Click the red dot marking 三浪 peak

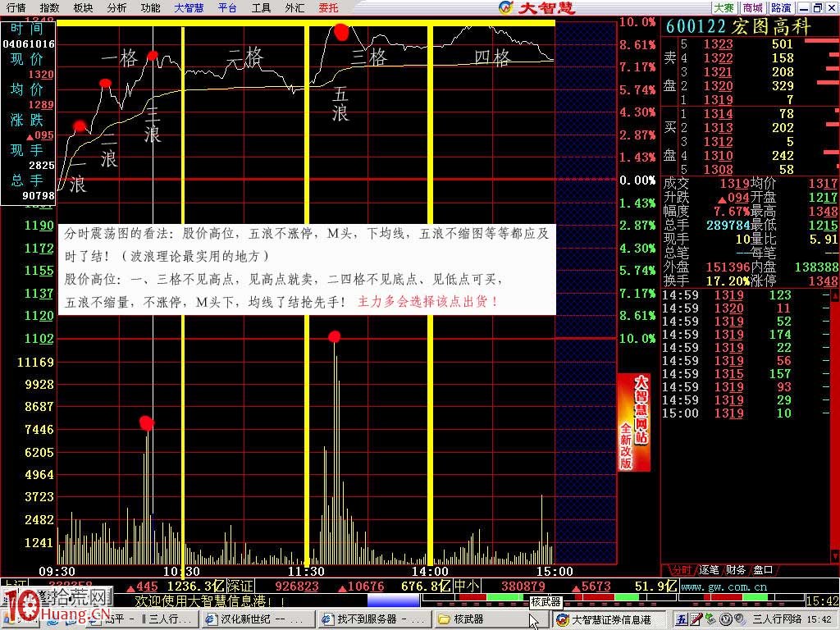click(152, 56)
